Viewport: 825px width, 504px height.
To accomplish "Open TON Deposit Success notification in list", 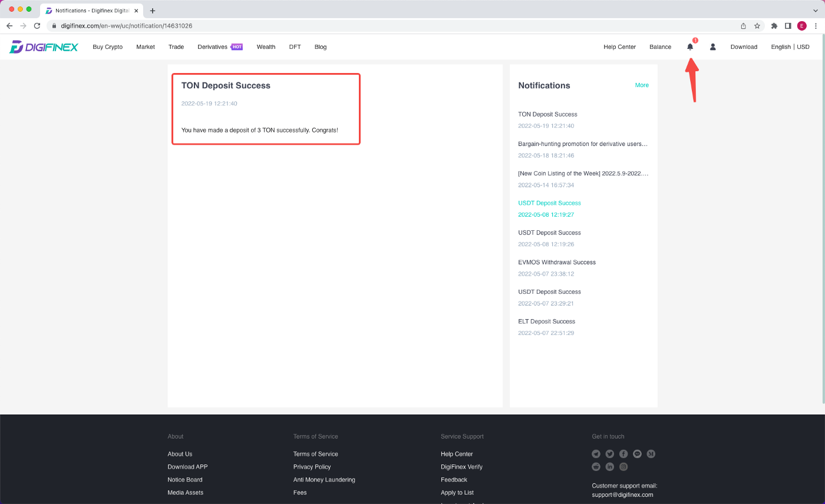I will [x=547, y=114].
